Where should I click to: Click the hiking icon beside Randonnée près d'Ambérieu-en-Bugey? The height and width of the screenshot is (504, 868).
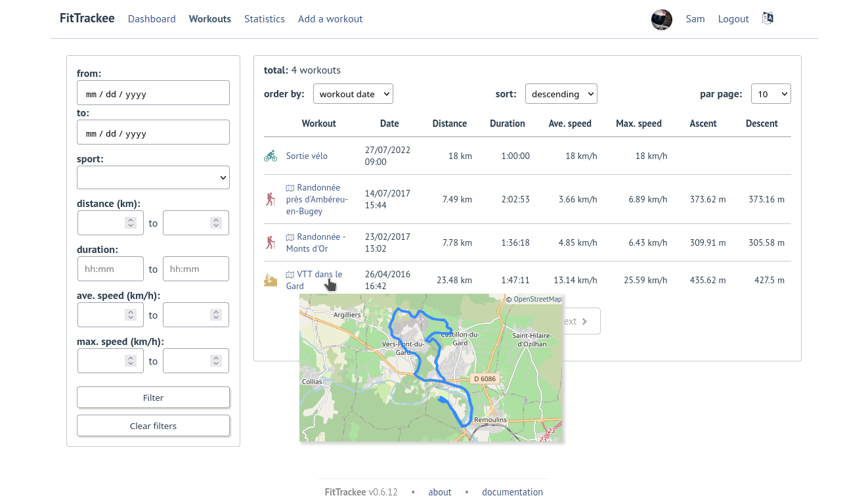click(271, 199)
